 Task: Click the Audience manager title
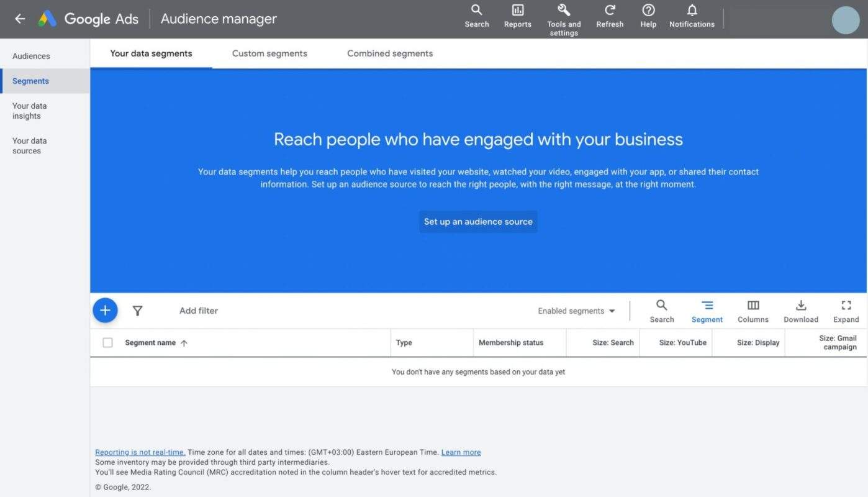pyautogui.click(x=219, y=19)
